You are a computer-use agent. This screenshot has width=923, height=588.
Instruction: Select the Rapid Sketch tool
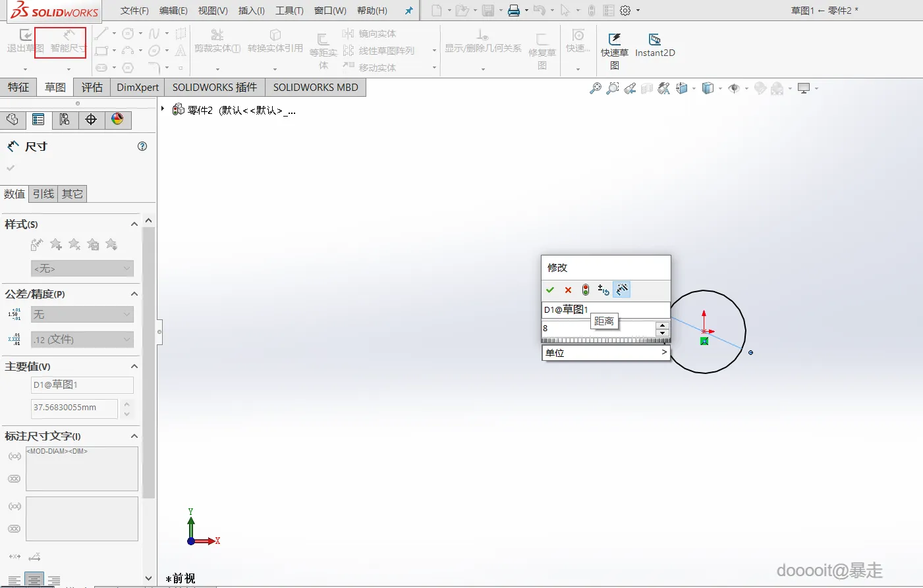tap(615, 49)
